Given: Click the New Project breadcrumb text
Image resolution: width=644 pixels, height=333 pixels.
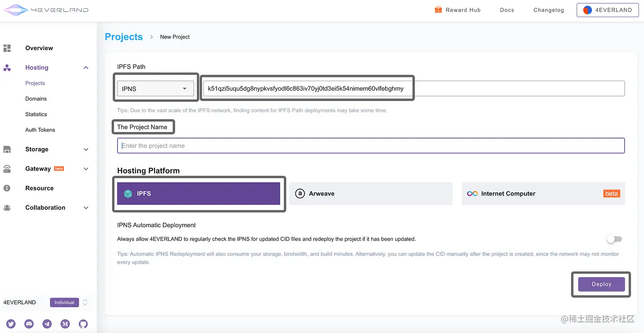Looking at the screenshot, I should pos(175,37).
